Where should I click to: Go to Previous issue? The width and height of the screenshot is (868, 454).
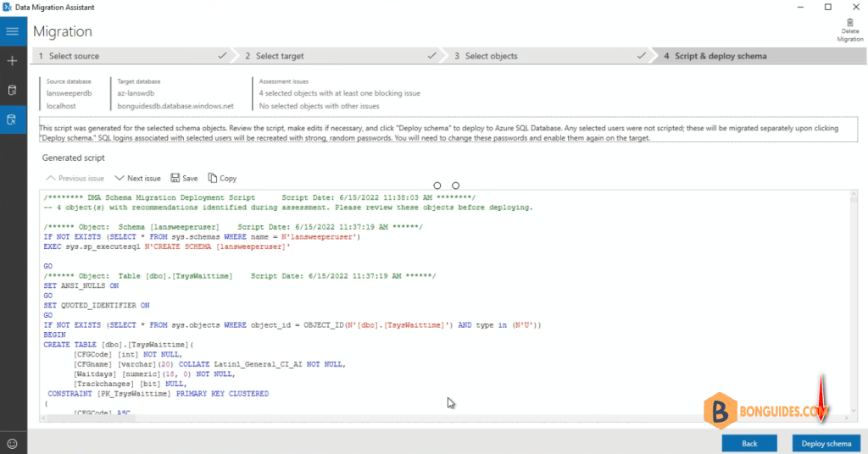75,178
